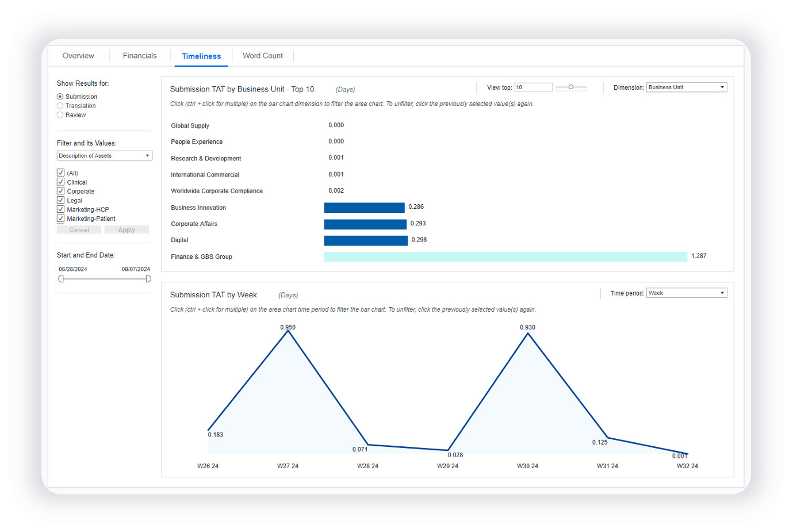Open the Time period Week dropdown
This screenshot has height=532, width=793.
(x=686, y=293)
